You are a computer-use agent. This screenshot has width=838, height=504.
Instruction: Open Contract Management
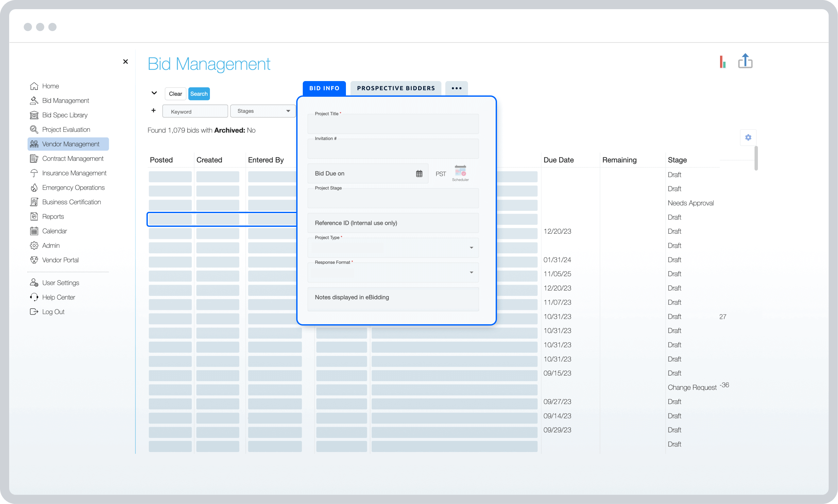[x=73, y=158]
